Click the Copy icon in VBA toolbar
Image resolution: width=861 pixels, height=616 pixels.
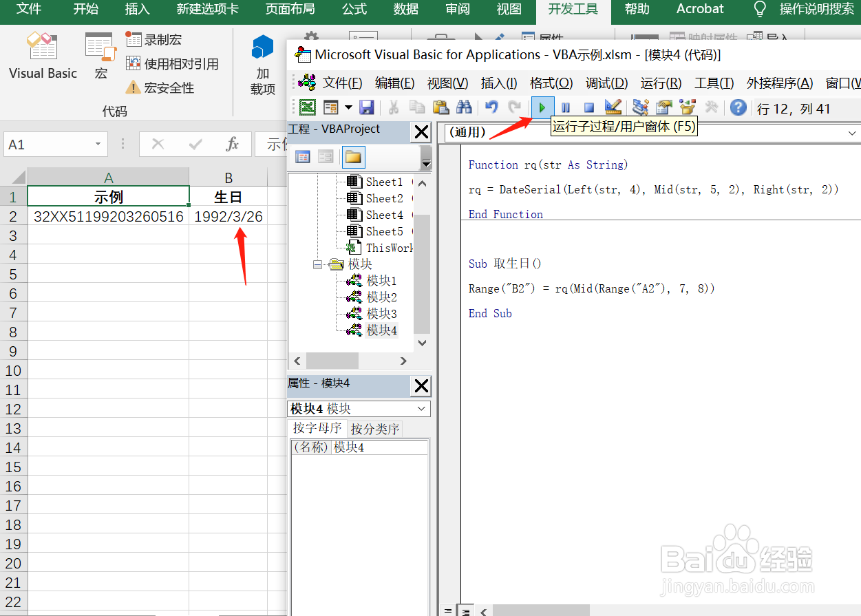coord(417,107)
